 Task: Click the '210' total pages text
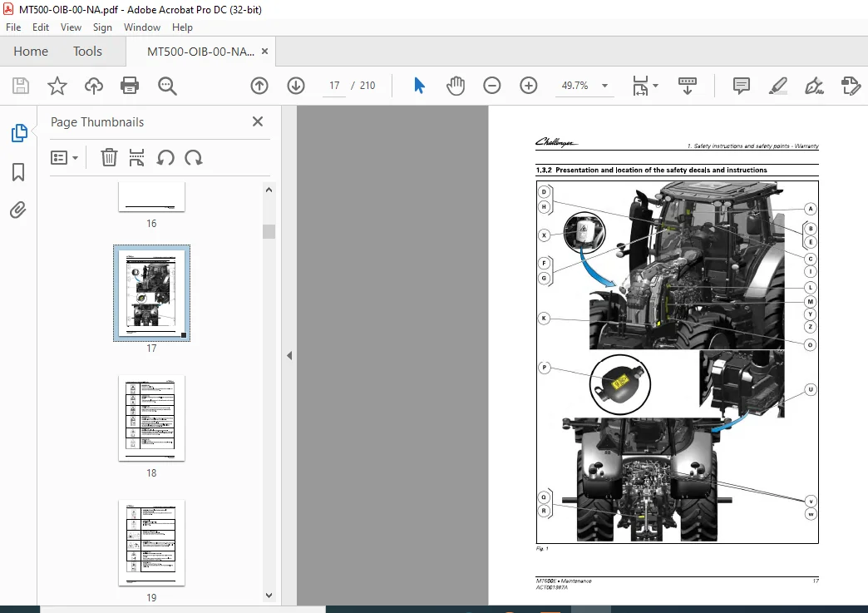pyautogui.click(x=367, y=86)
